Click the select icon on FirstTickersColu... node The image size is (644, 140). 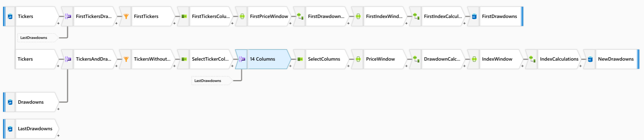coord(184,16)
